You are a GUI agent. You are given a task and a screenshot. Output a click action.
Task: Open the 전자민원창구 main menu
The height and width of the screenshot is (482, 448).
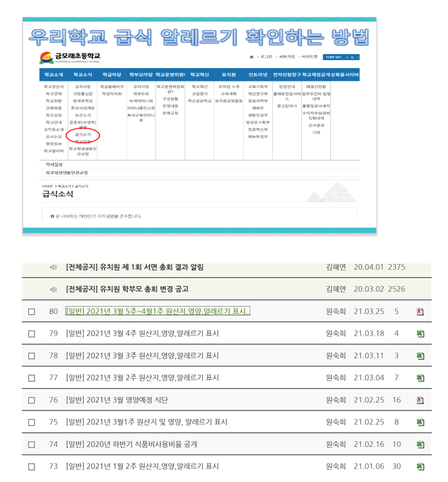[287, 74]
